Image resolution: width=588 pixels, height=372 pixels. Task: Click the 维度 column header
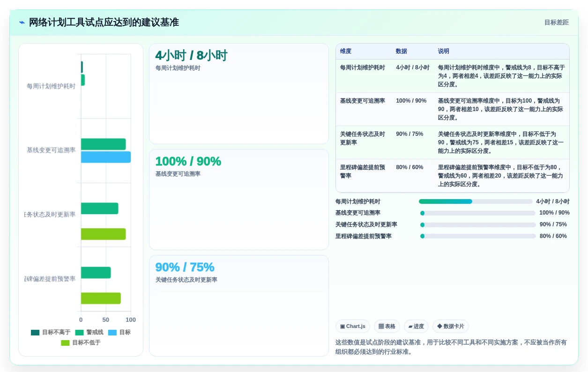pyautogui.click(x=346, y=51)
